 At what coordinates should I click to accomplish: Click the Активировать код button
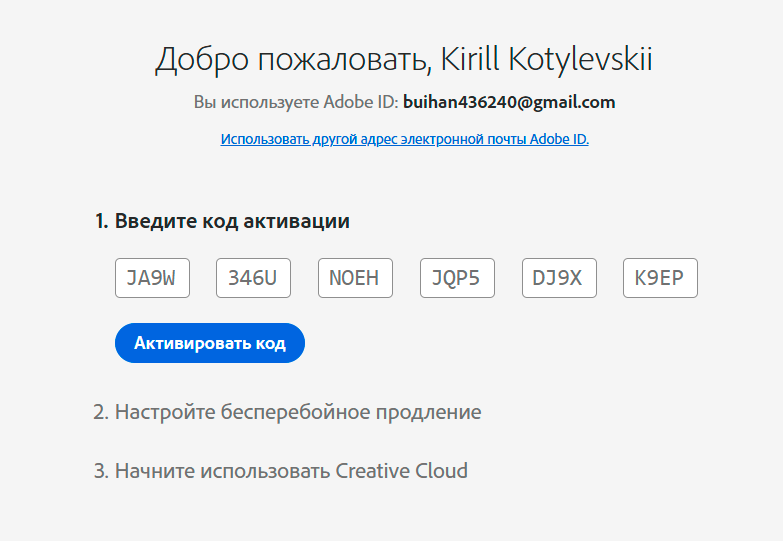210,343
